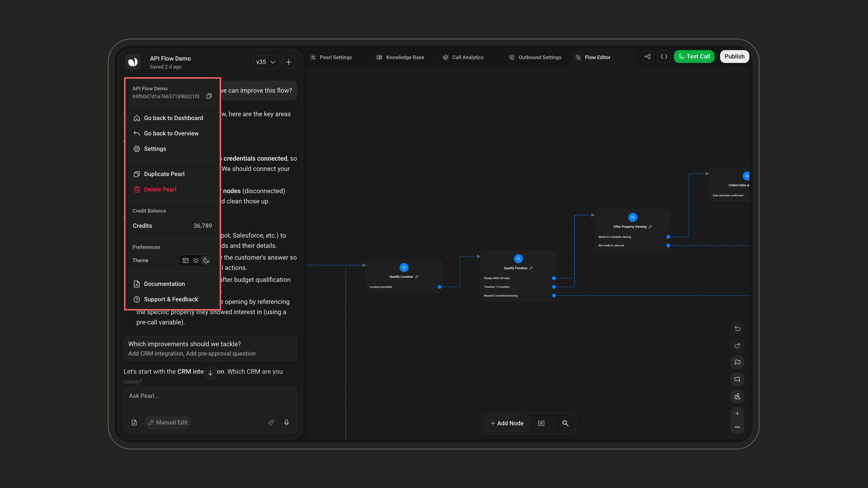The image size is (868, 488).
Task: Select the dark moon theme option
Action: coord(206,260)
